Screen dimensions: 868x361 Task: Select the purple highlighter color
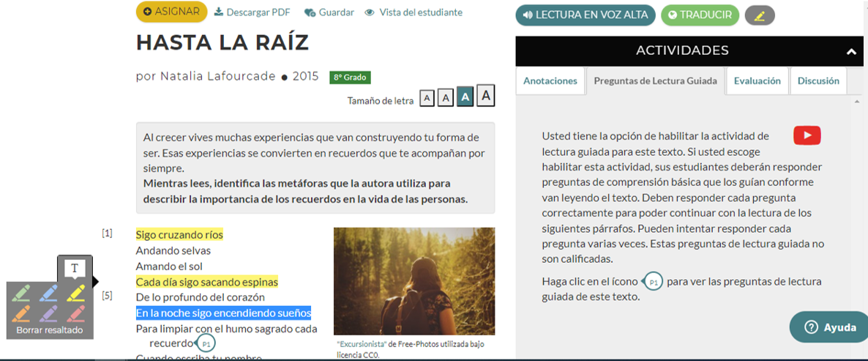click(x=48, y=313)
